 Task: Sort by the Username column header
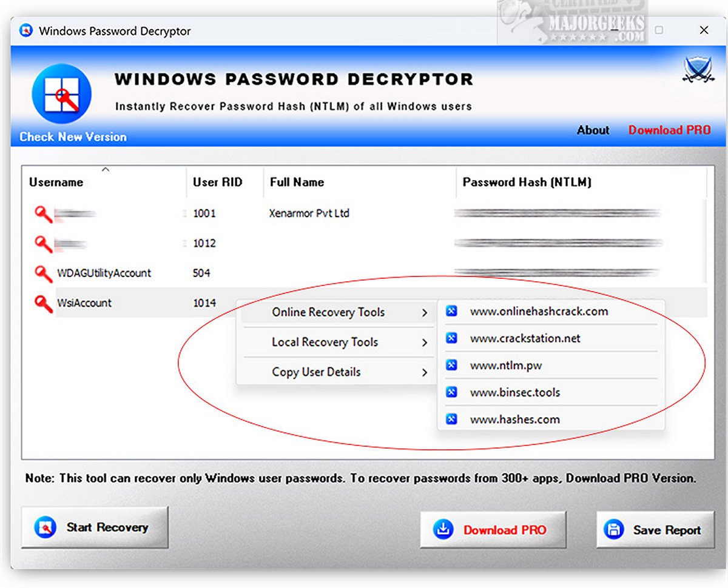104,182
